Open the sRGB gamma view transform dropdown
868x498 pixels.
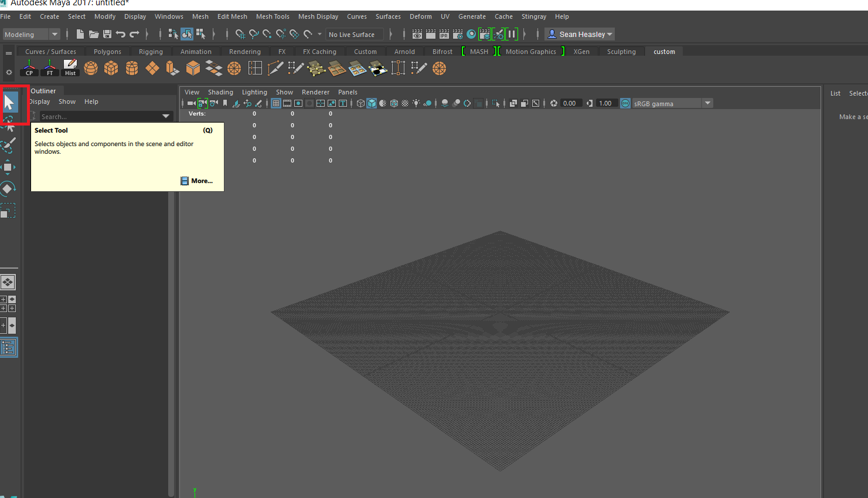click(x=672, y=103)
